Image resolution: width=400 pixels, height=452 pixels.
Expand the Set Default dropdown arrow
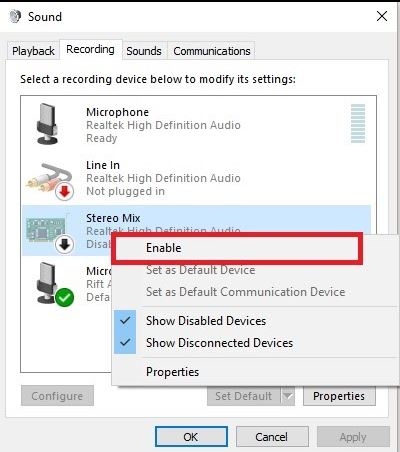[288, 396]
